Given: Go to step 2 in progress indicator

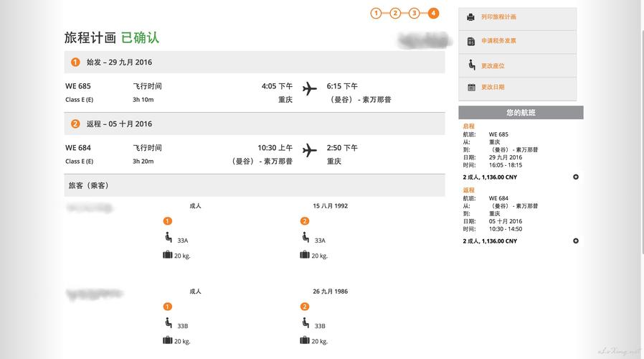Looking at the screenshot, I should [395, 13].
